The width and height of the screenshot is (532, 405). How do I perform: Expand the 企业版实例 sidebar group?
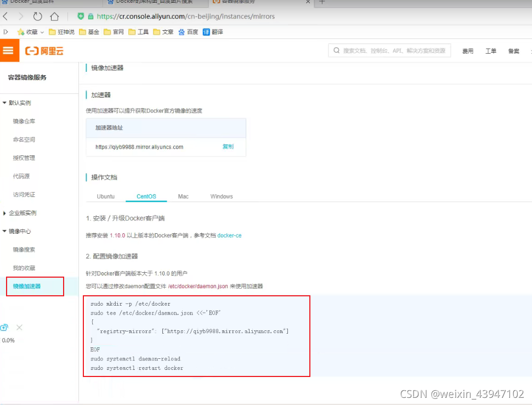[x=20, y=213]
